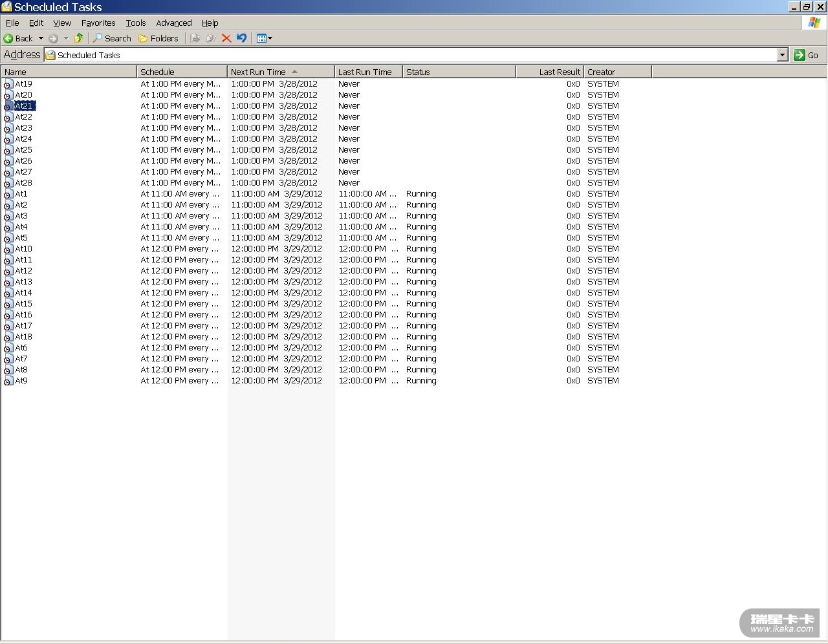Viewport: 828px width, 644px height.
Task: Sort by the Creator column header
Action: click(x=618, y=72)
